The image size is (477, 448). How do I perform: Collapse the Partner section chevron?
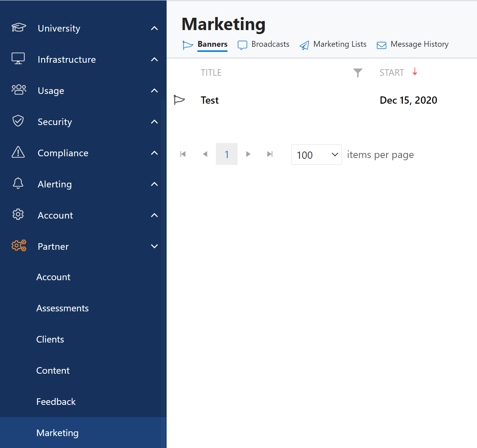pos(154,246)
